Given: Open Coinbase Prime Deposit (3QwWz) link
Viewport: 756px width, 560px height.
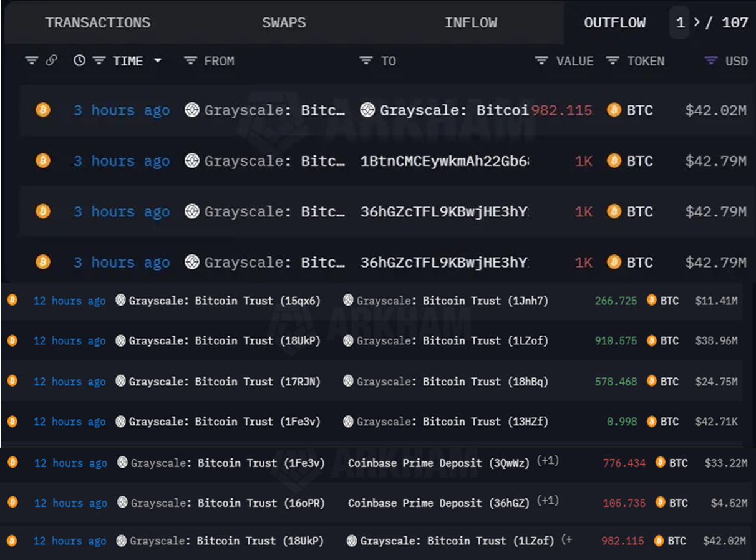Looking at the screenshot, I should (x=439, y=463).
